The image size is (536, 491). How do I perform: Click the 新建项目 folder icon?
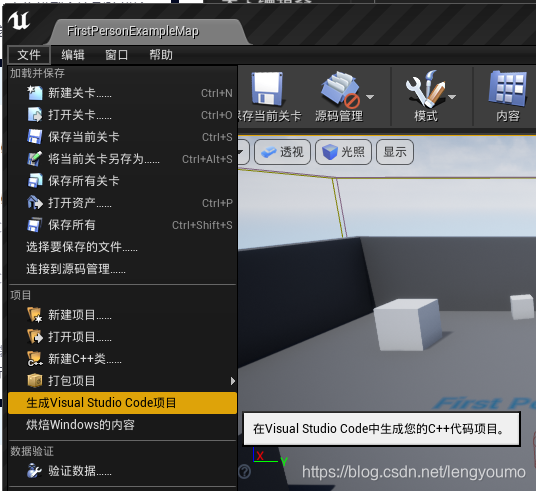tap(35, 315)
